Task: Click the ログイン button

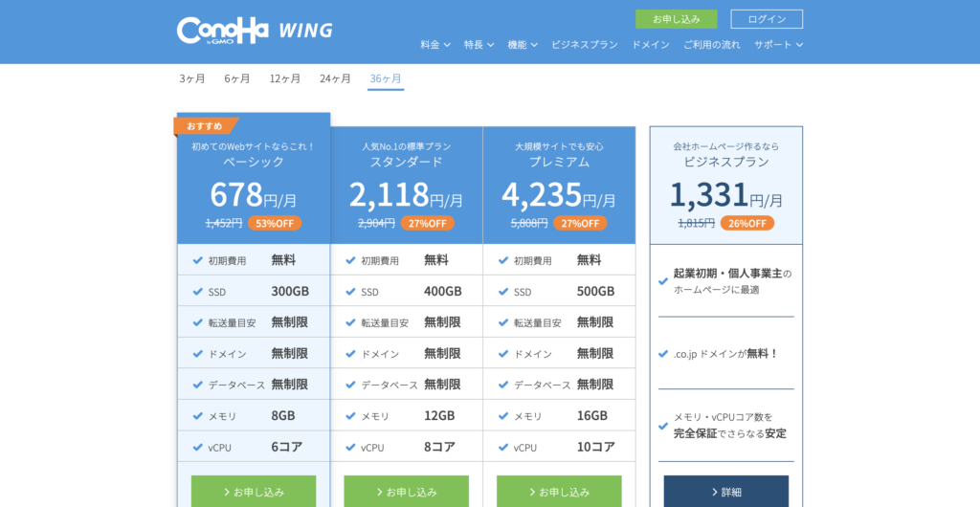Action: pyautogui.click(x=767, y=19)
